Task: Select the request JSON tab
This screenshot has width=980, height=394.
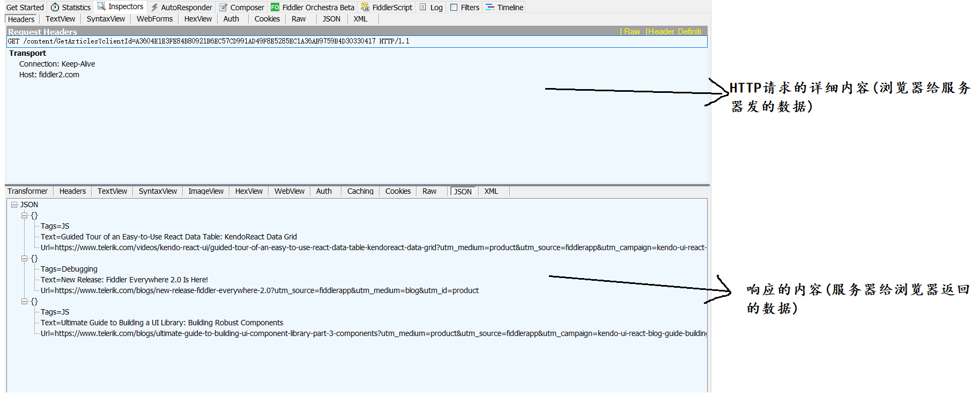Action: click(x=331, y=19)
